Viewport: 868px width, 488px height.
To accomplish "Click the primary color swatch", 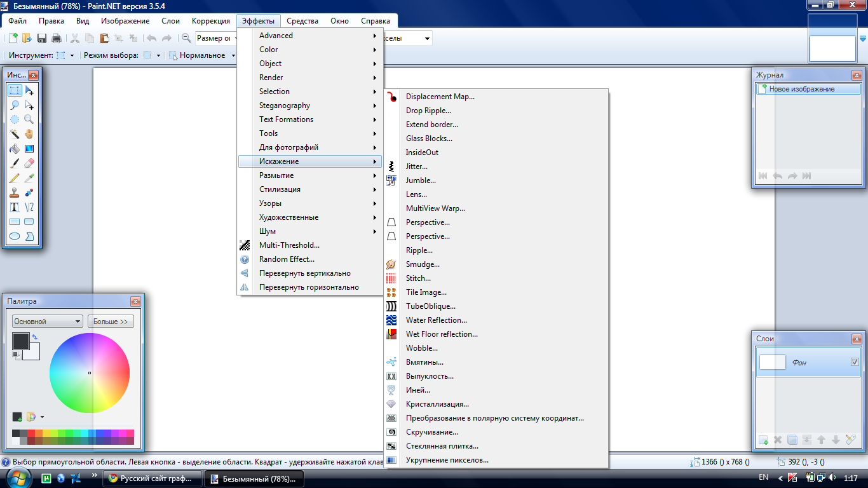I will point(20,341).
